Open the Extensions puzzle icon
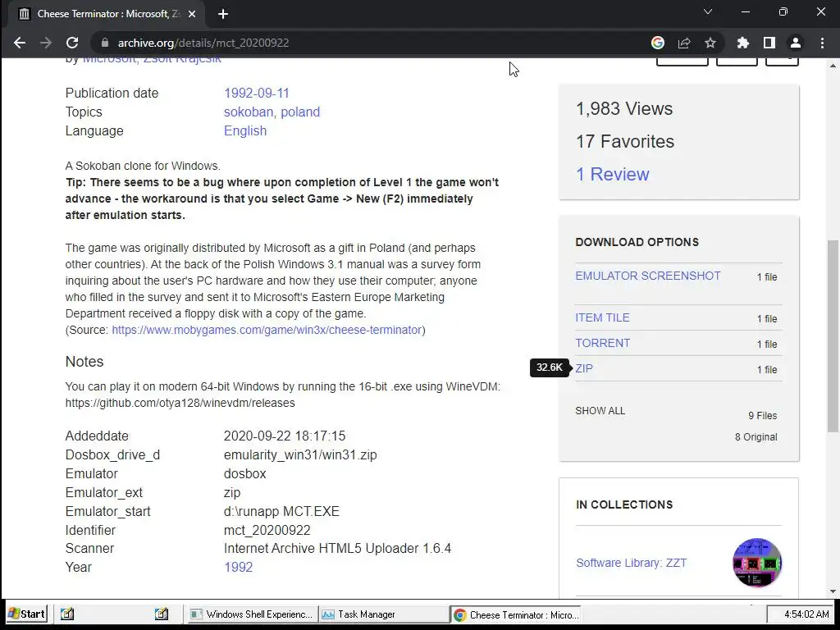This screenshot has width=840, height=630. (x=743, y=43)
